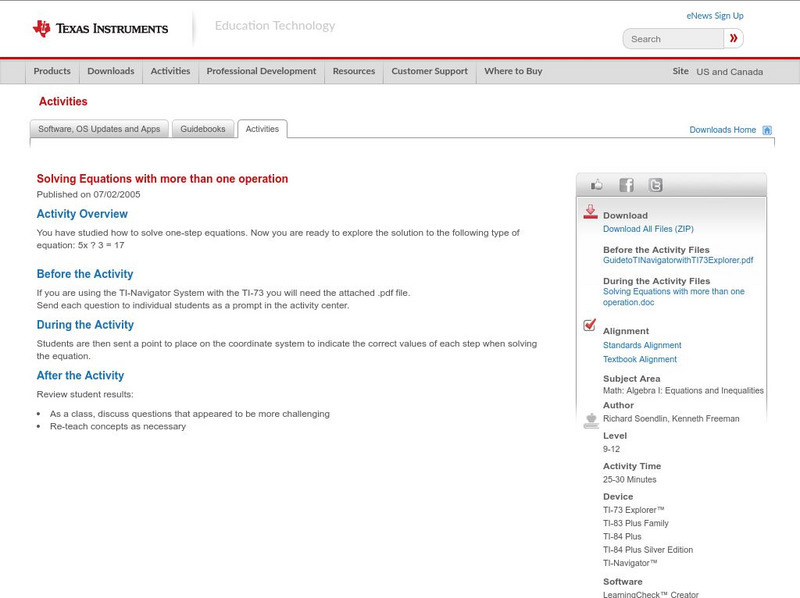Submit search with the red arrow button
The image size is (800, 598).
point(734,38)
